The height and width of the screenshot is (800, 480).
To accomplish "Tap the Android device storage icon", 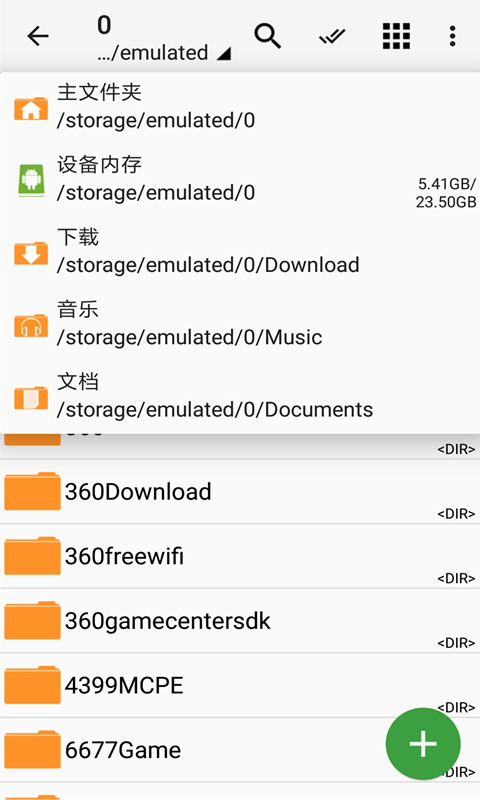I will click(x=31, y=180).
